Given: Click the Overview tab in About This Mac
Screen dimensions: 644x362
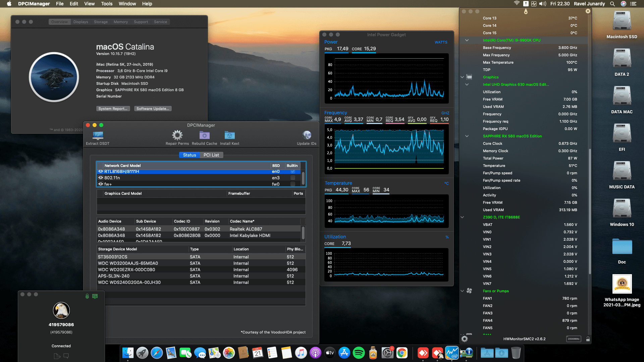Looking at the screenshot, I should [x=59, y=22].
